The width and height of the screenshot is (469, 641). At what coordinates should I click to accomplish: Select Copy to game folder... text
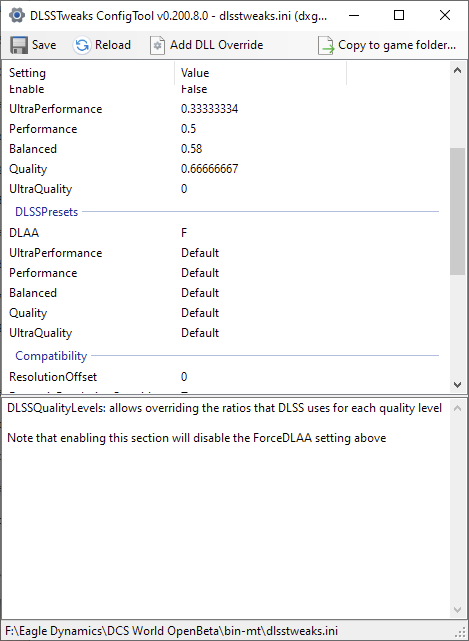click(x=397, y=45)
